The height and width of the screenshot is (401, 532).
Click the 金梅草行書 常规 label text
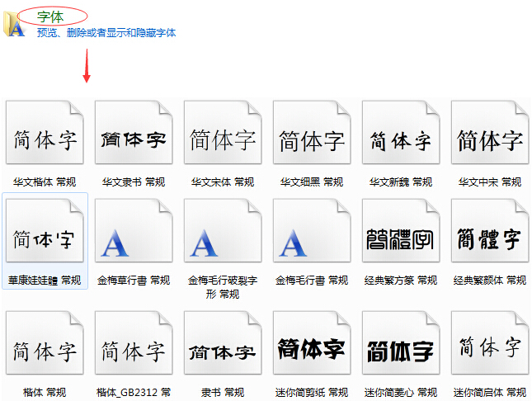[x=134, y=281]
